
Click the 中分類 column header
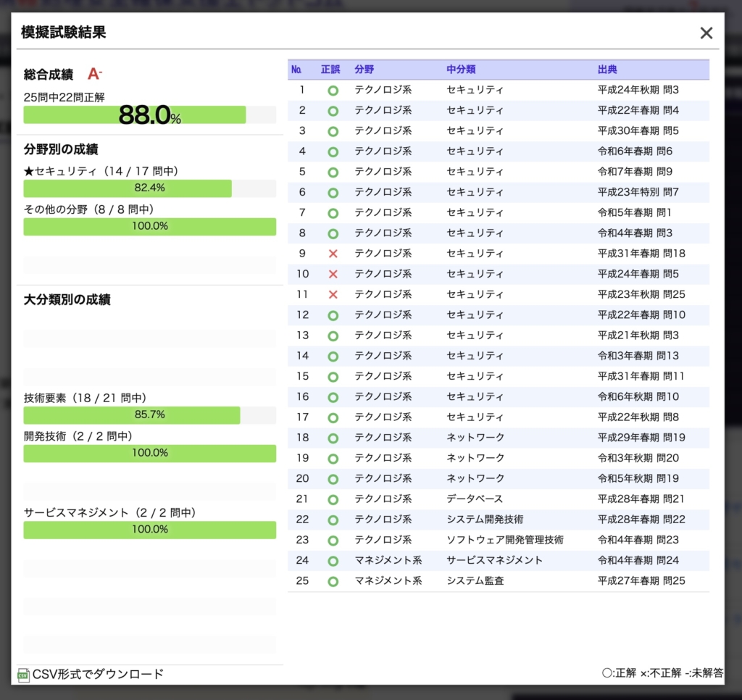tap(461, 70)
